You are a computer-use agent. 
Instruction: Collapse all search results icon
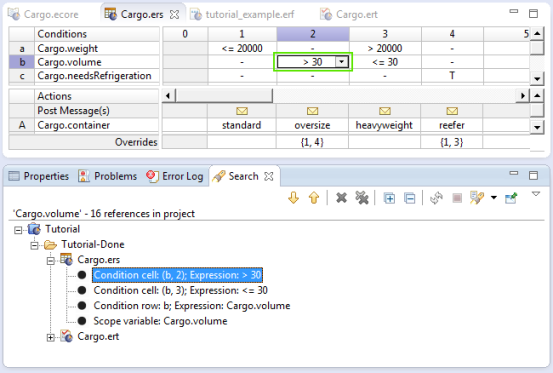pos(409,198)
